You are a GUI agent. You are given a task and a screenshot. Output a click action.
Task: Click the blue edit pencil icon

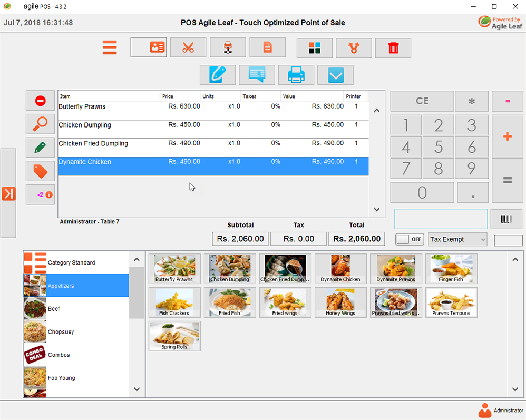pyautogui.click(x=218, y=75)
